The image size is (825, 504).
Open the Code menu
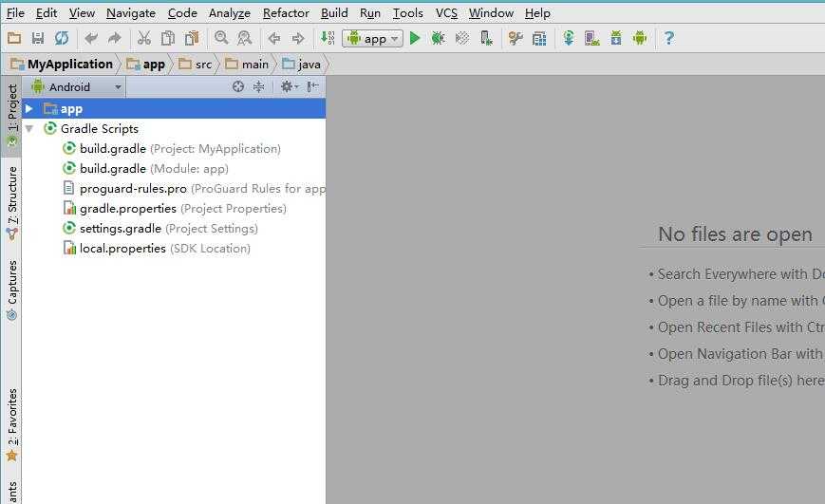(182, 13)
